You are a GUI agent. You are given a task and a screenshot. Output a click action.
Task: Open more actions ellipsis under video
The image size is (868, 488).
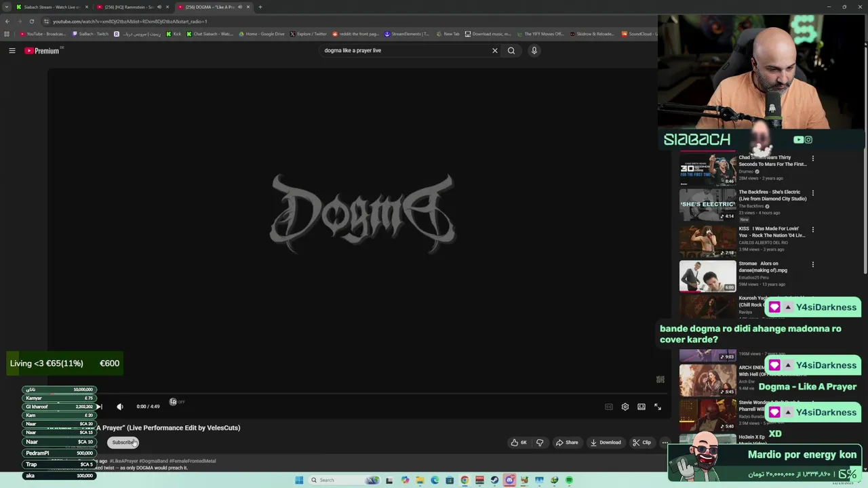coord(665,443)
